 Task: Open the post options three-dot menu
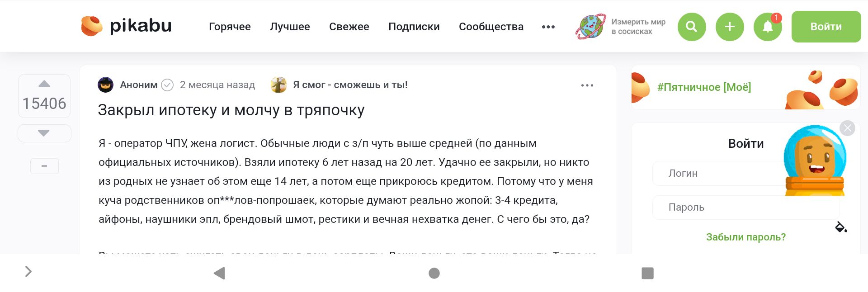coord(587,85)
